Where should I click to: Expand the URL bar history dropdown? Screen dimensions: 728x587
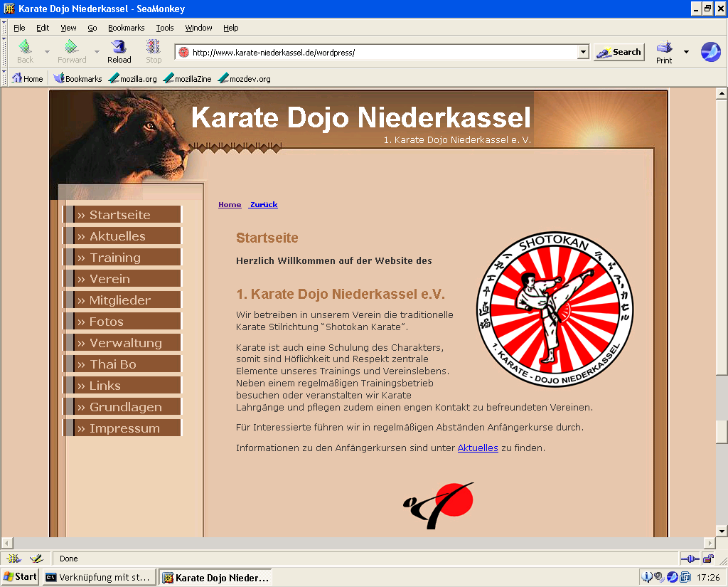pos(583,52)
